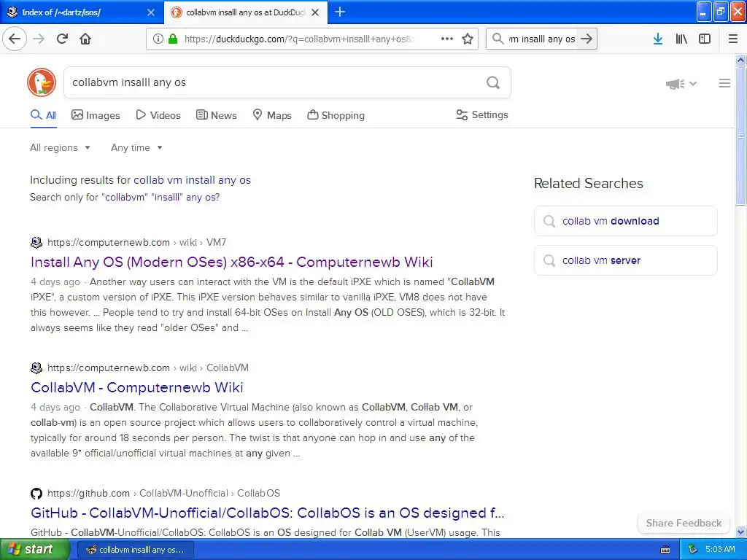747x560 pixels.
Task: Open a new browser tab with plus
Action: click(340, 12)
